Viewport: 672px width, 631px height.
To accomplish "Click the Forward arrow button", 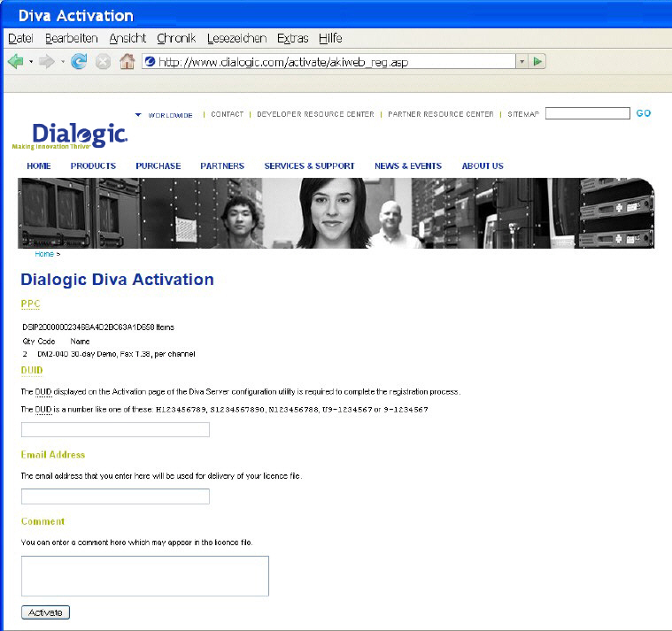I will [x=47, y=61].
